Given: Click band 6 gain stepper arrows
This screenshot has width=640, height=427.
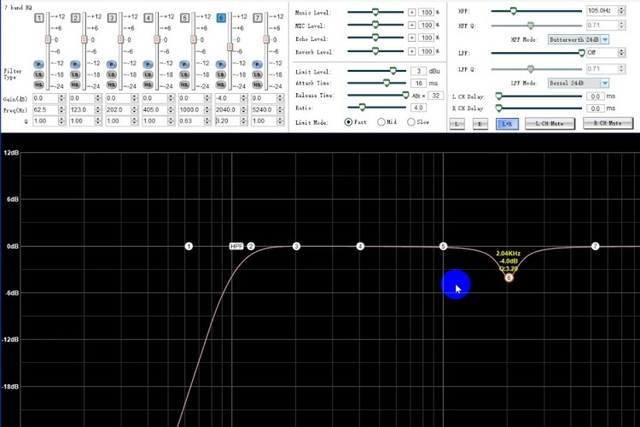Looking at the screenshot, I should [244, 98].
